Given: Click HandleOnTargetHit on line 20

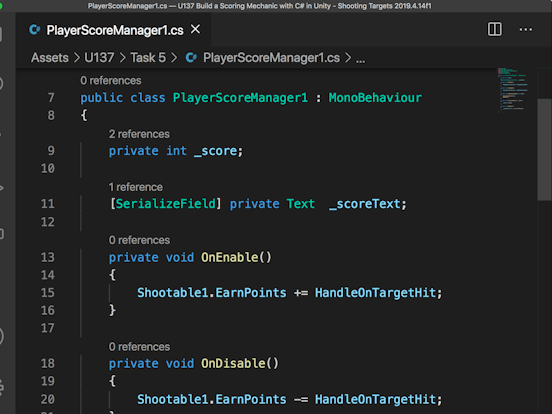Looking at the screenshot, I should point(375,400).
